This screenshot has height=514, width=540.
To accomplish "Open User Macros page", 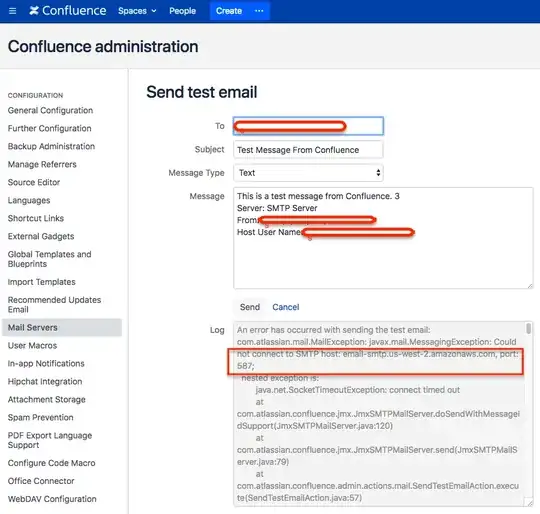I will pos(32,345).
